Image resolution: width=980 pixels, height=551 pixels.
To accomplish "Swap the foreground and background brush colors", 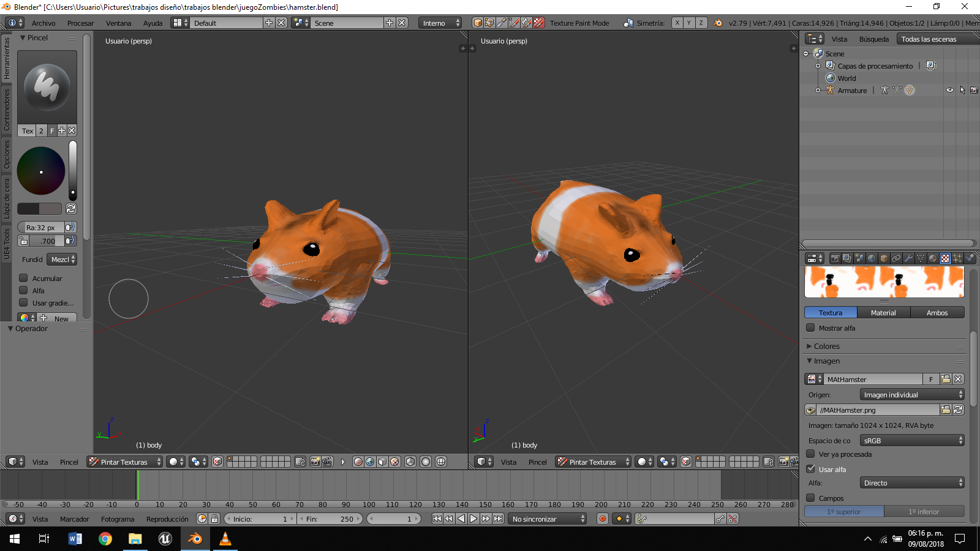I will pos(71,209).
